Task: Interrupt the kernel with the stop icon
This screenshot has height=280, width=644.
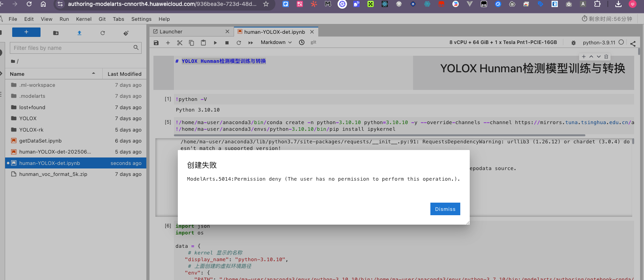Action: click(227, 42)
